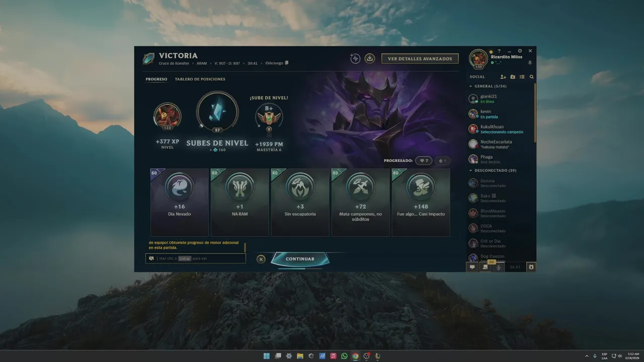Click the copy game ID icon next to IDdeJuego

pos(287,63)
